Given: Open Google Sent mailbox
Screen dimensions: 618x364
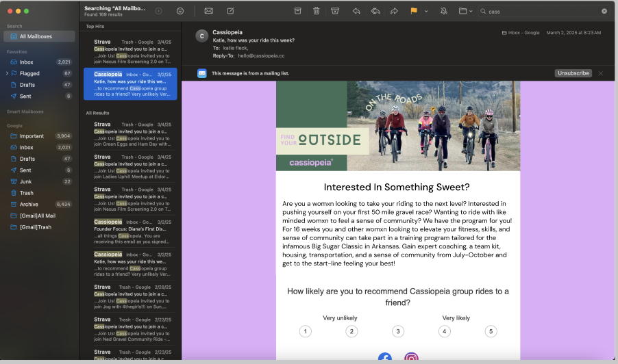Looking at the screenshot, I should point(39,170).
